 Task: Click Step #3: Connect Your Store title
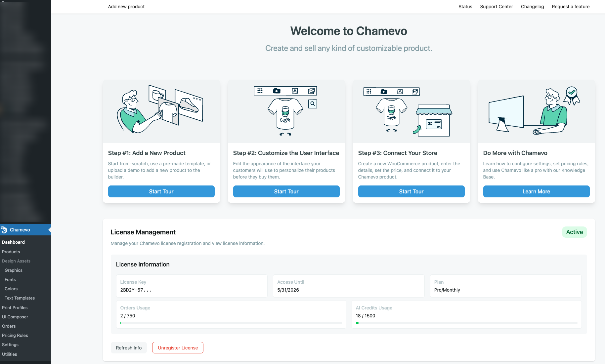(x=398, y=153)
